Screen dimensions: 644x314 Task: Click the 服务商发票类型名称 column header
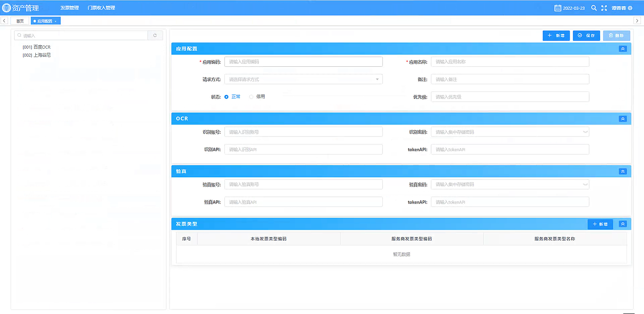pyautogui.click(x=554, y=239)
